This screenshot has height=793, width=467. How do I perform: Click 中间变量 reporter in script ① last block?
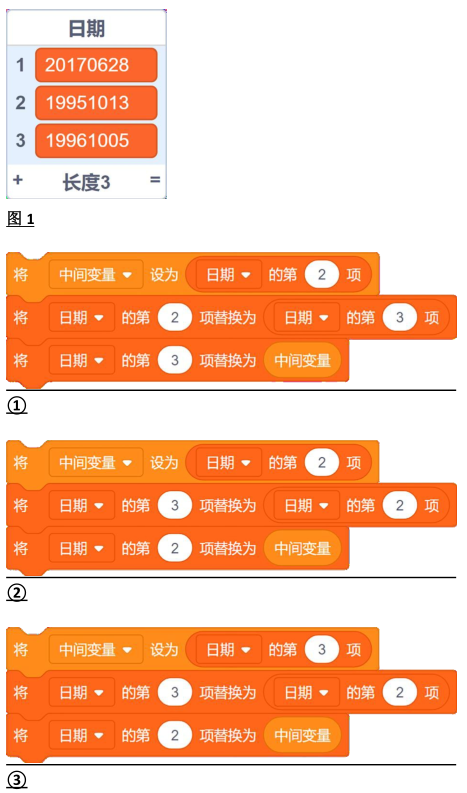tap(302, 361)
